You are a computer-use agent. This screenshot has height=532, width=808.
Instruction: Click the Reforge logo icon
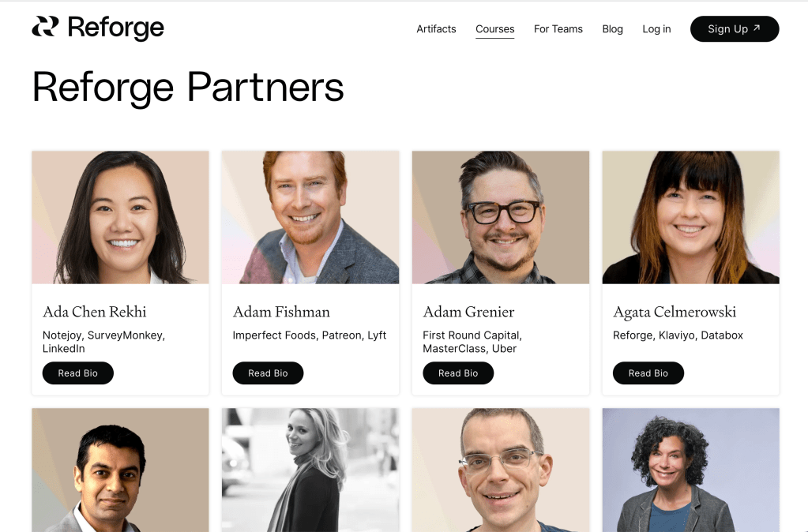pos(45,28)
